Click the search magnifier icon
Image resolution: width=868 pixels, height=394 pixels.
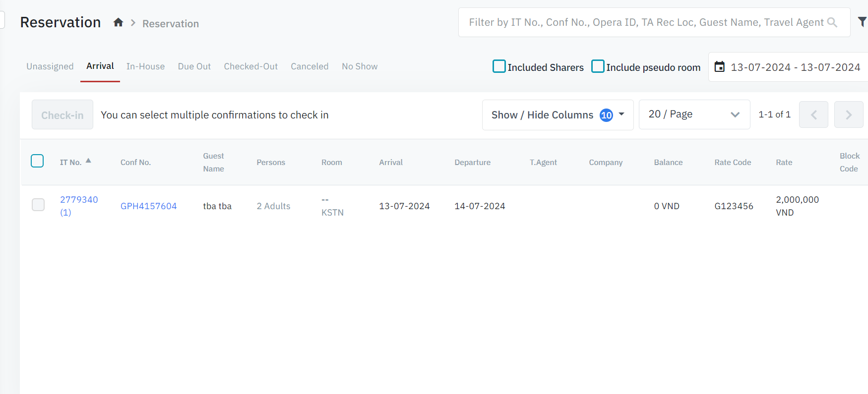tap(832, 23)
